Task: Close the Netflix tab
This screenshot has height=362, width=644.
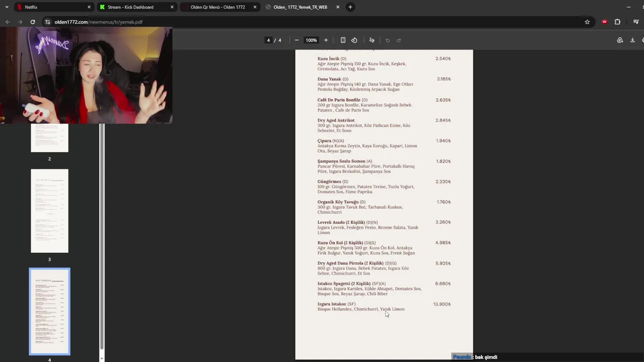Action: [89, 7]
